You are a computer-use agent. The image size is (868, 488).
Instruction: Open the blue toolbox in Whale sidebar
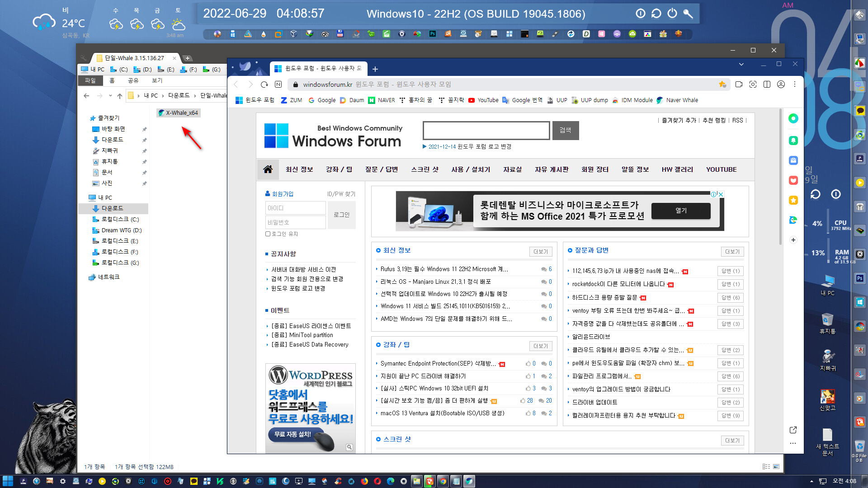[793, 160]
